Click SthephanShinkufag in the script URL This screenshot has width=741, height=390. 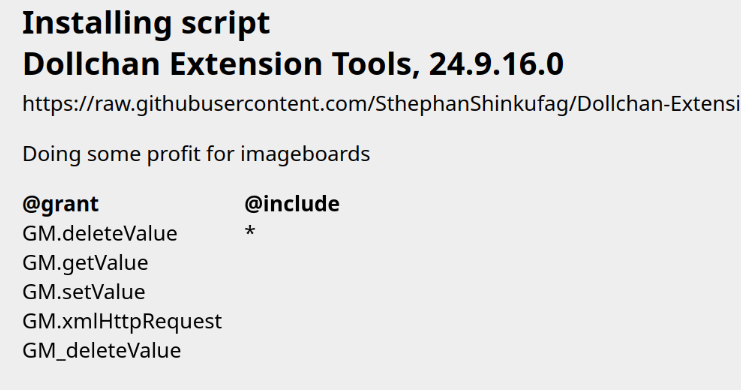pyautogui.click(x=472, y=104)
